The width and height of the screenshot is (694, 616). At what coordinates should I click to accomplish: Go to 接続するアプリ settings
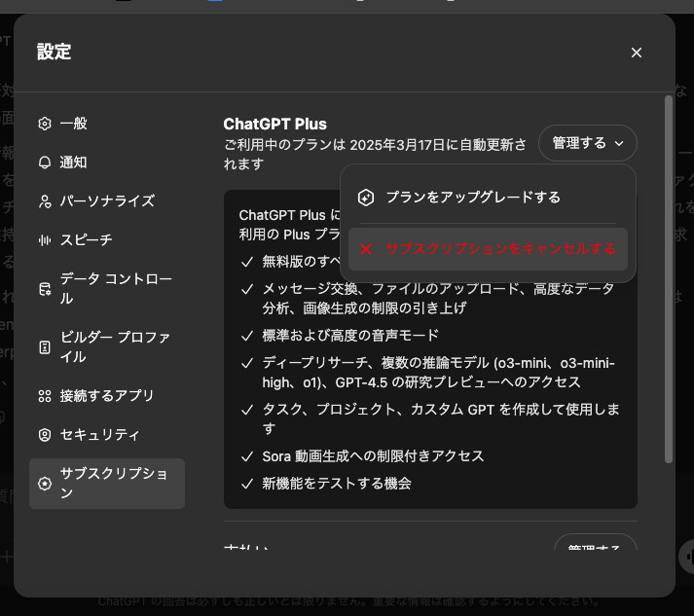pos(107,396)
